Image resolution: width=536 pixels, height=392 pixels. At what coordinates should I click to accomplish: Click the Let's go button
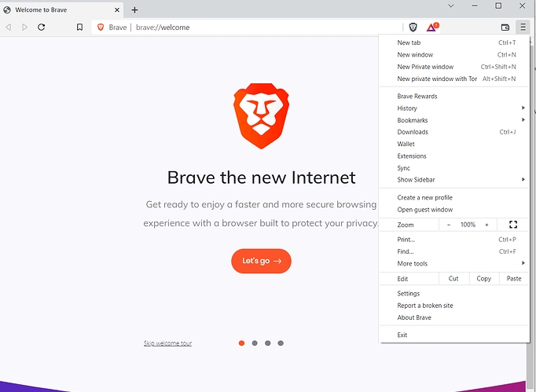click(x=261, y=261)
